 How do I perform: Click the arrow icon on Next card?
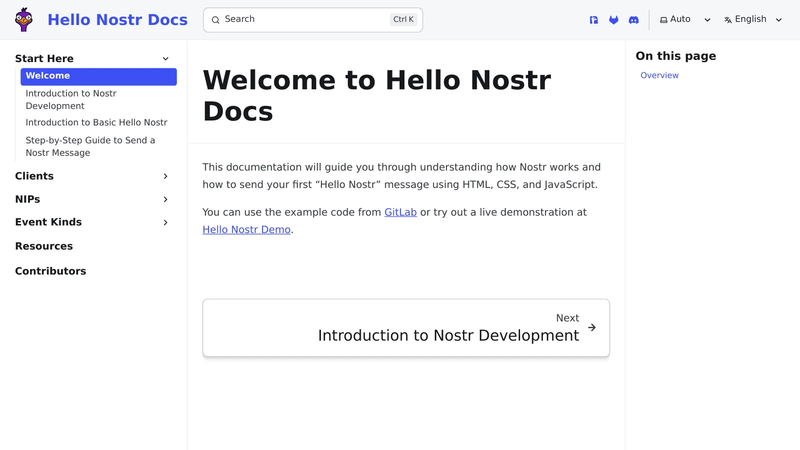(592, 328)
